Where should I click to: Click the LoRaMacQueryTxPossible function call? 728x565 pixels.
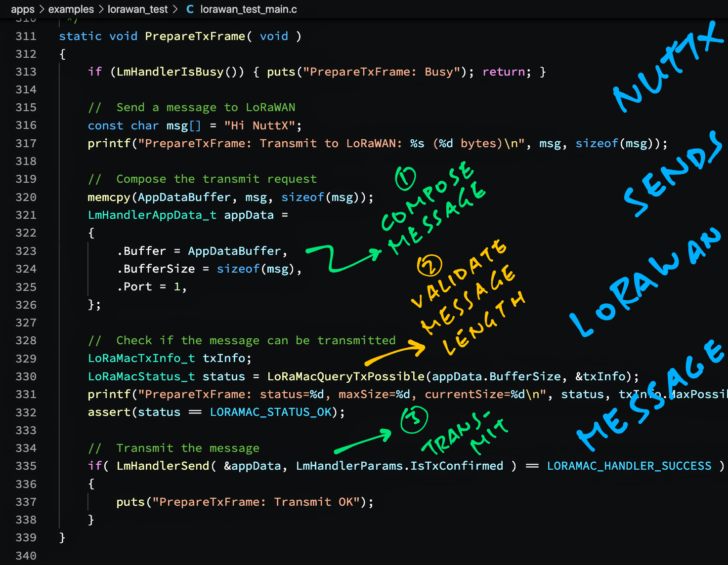point(346,377)
